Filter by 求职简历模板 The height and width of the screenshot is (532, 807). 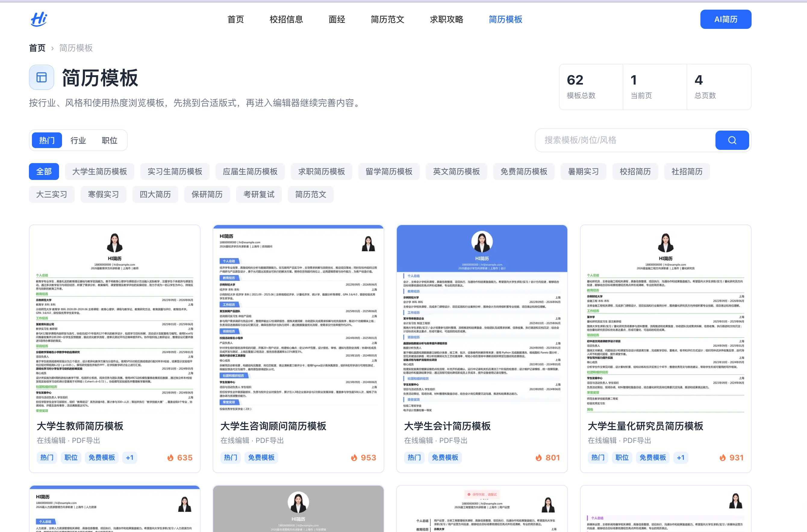322,171
